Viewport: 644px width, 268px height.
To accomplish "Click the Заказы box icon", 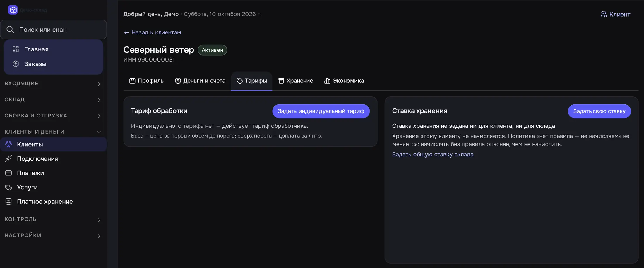I will (x=16, y=64).
